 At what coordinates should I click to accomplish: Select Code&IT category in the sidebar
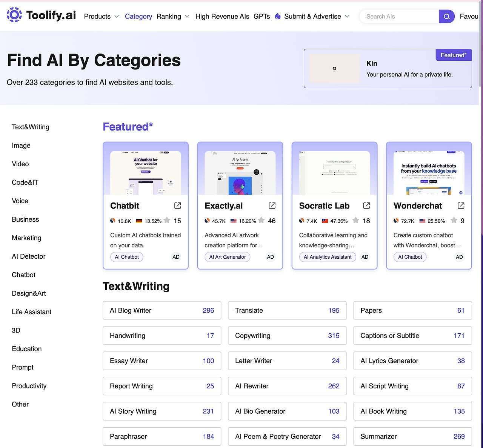point(25,182)
